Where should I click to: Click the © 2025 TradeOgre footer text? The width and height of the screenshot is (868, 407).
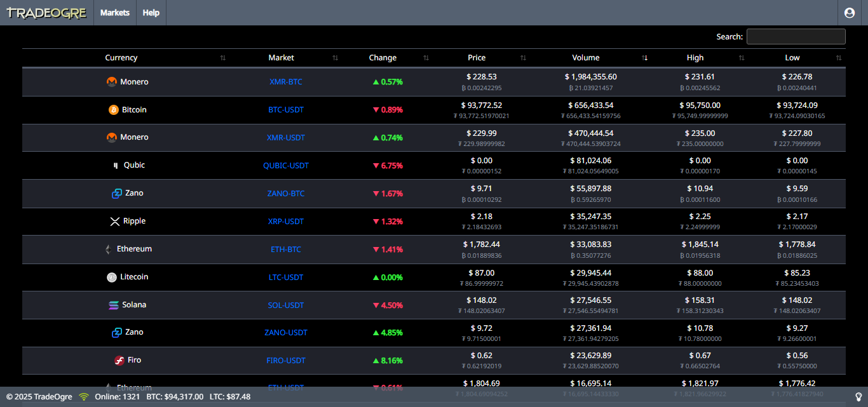[x=39, y=397]
